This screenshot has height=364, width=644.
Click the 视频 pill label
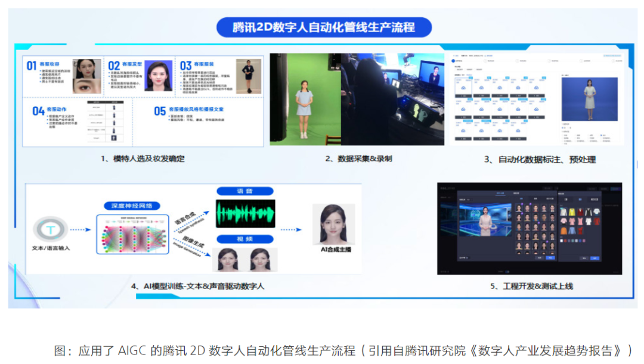point(245,239)
